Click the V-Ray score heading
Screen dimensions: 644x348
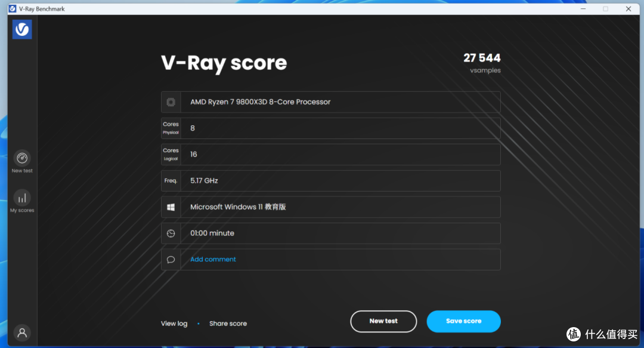click(x=224, y=63)
